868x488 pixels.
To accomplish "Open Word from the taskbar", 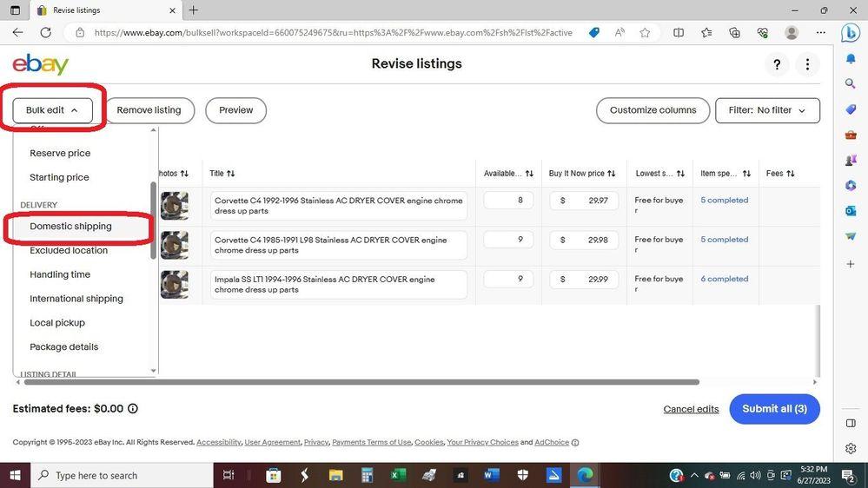I will (491, 475).
